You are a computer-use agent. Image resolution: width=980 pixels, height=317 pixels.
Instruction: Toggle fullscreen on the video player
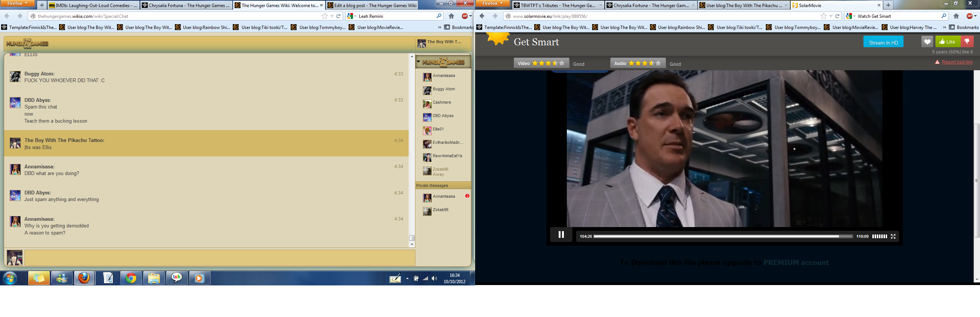coord(893,237)
